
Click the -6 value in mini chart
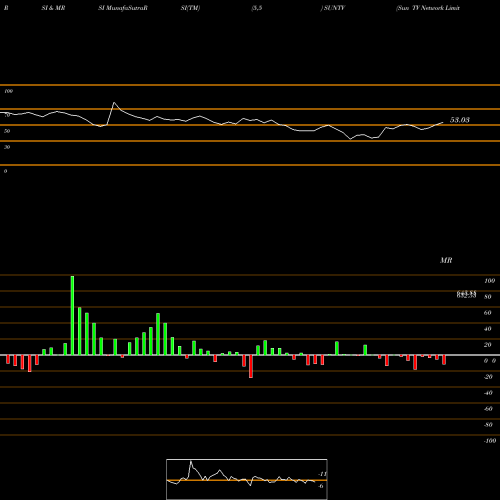pos(321,486)
